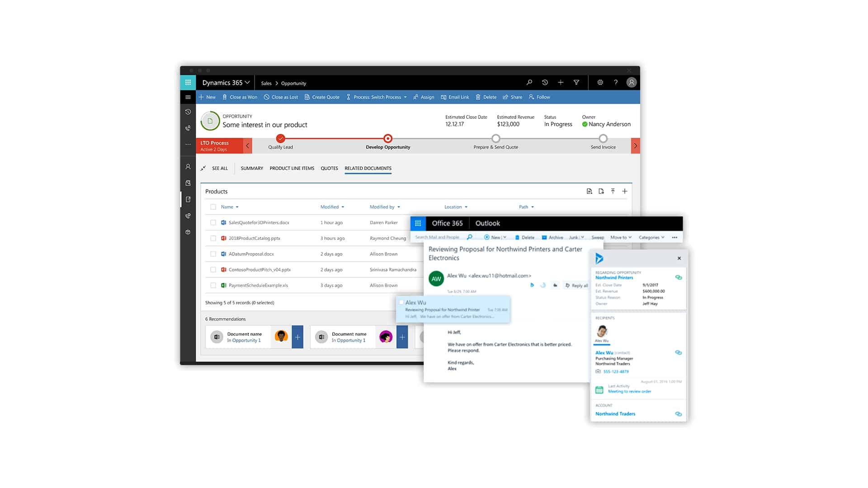This screenshot has width=868, height=488.
Task: Toggle select-all checkbox in Products header
Action: (213, 207)
